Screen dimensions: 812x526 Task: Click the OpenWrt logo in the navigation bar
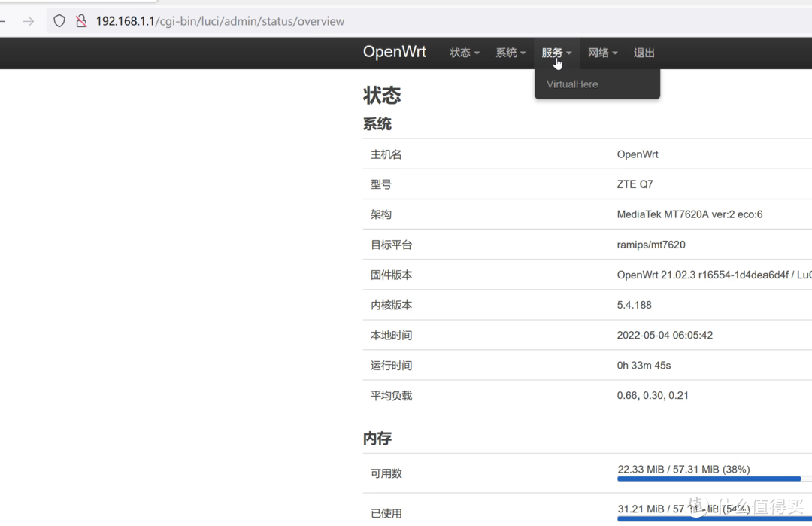click(x=395, y=52)
